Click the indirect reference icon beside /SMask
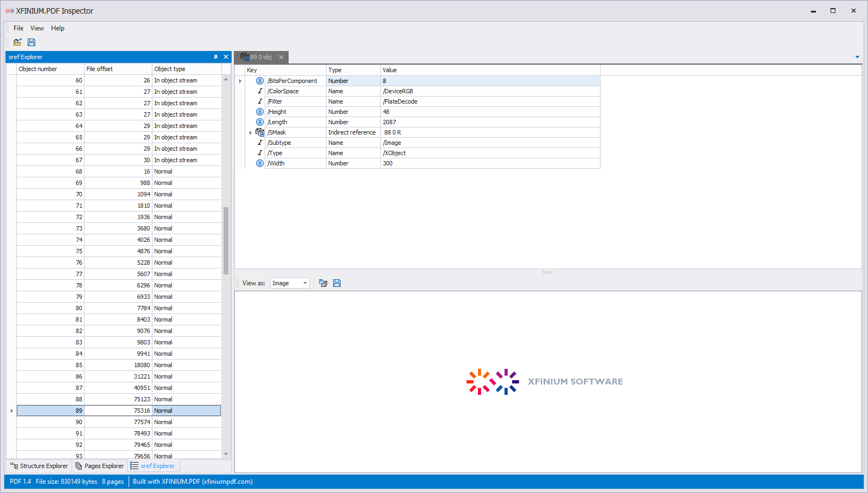The width and height of the screenshot is (868, 493). coord(260,132)
